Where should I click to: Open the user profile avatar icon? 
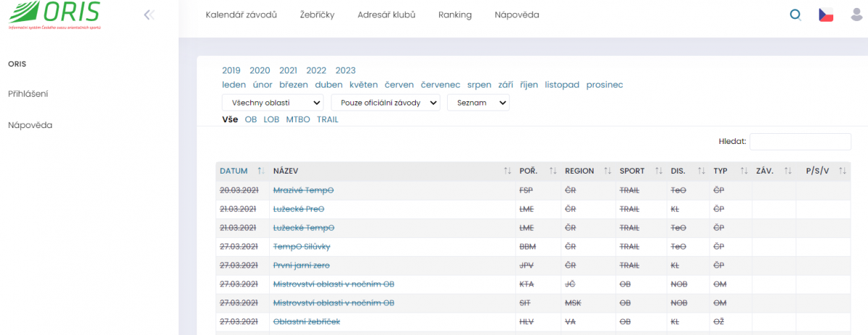tap(857, 14)
